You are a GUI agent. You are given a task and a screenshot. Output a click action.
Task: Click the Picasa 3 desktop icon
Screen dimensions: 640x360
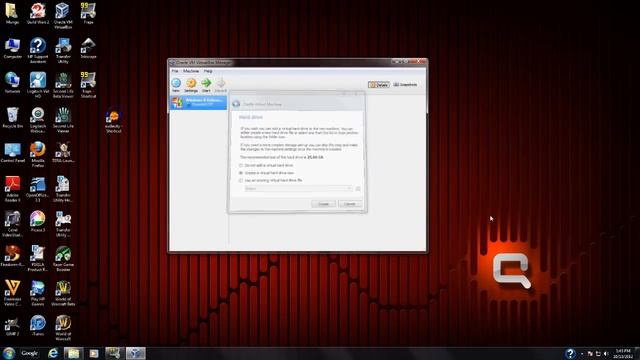tap(38, 222)
